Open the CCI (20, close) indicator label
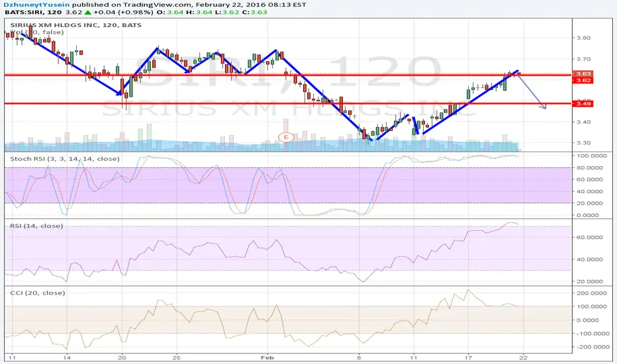This screenshot has width=617, height=364. click(37, 293)
